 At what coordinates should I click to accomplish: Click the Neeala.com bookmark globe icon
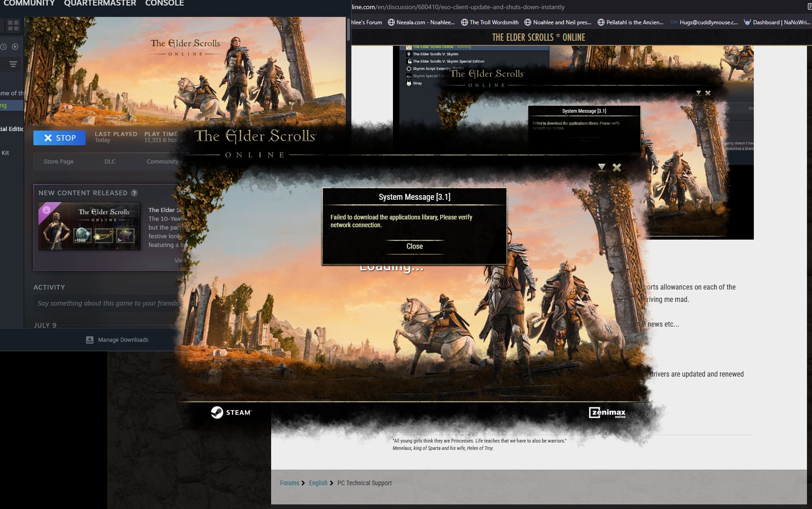click(x=391, y=22)
